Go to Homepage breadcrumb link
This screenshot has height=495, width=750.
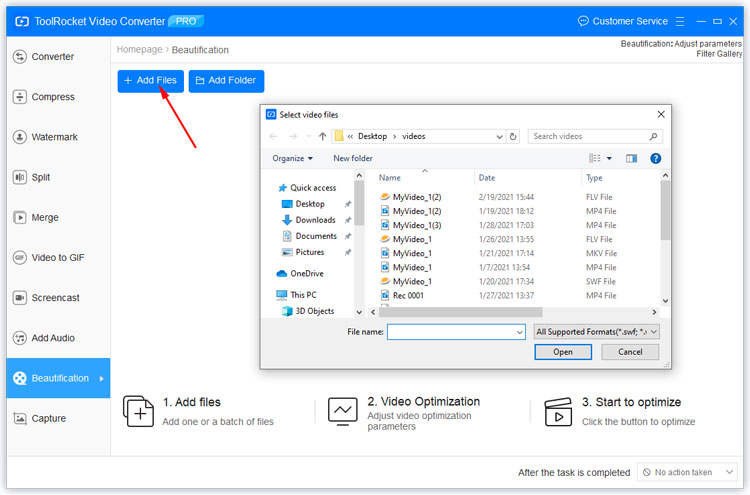click(x=139, y=49)
